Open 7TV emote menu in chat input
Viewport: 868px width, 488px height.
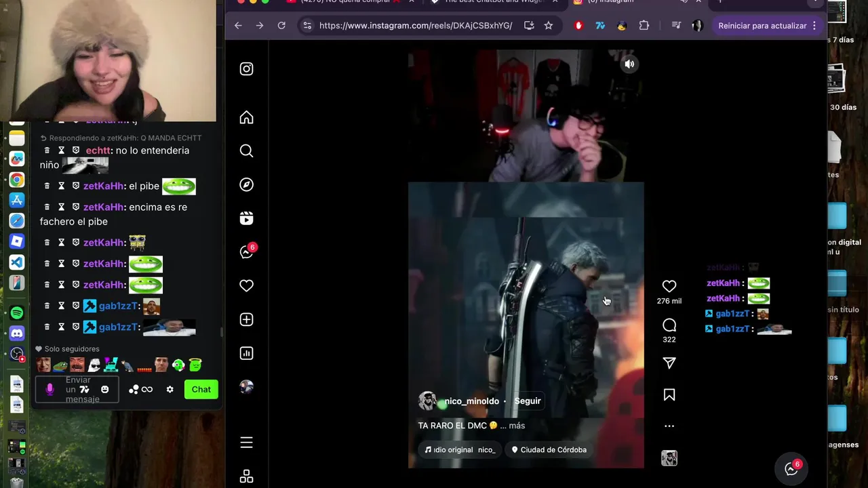point(84,390)
